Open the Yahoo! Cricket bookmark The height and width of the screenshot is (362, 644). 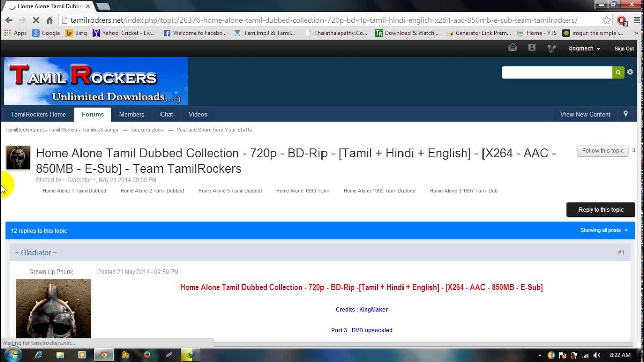[124, 33]
